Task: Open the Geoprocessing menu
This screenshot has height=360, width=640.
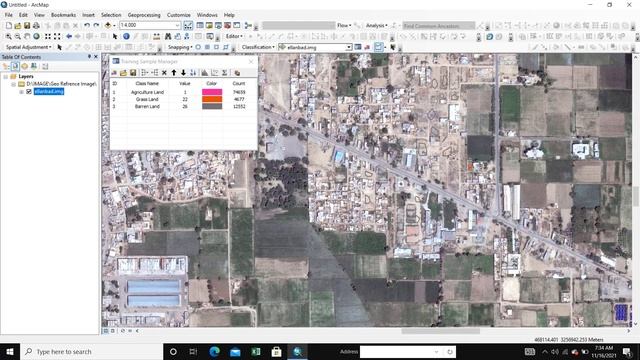Action: coord(144,15)
